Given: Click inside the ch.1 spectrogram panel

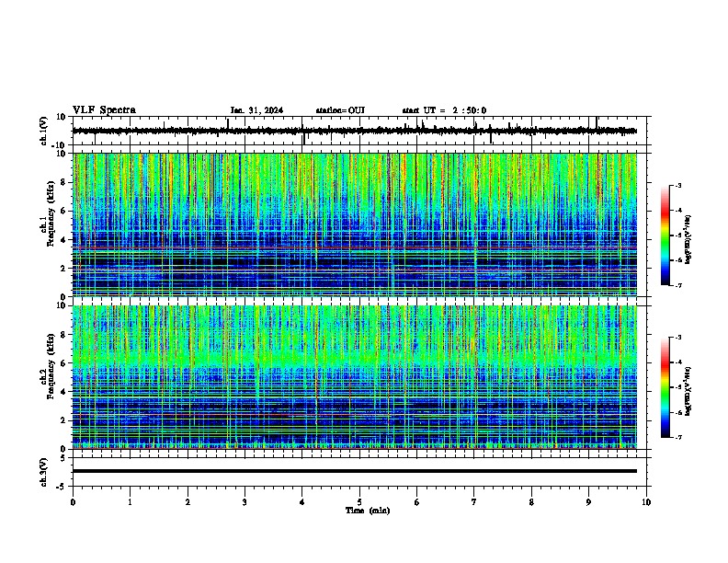Looking at the screenshot, I should [355, 224].
